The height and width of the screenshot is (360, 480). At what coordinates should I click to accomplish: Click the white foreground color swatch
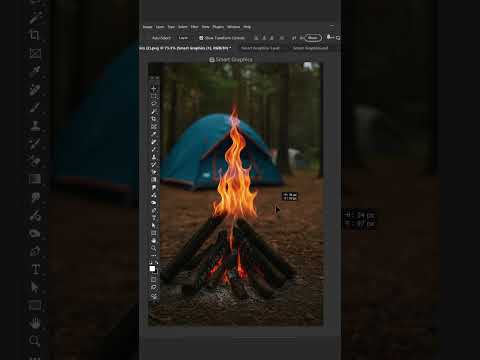(152, 269)
